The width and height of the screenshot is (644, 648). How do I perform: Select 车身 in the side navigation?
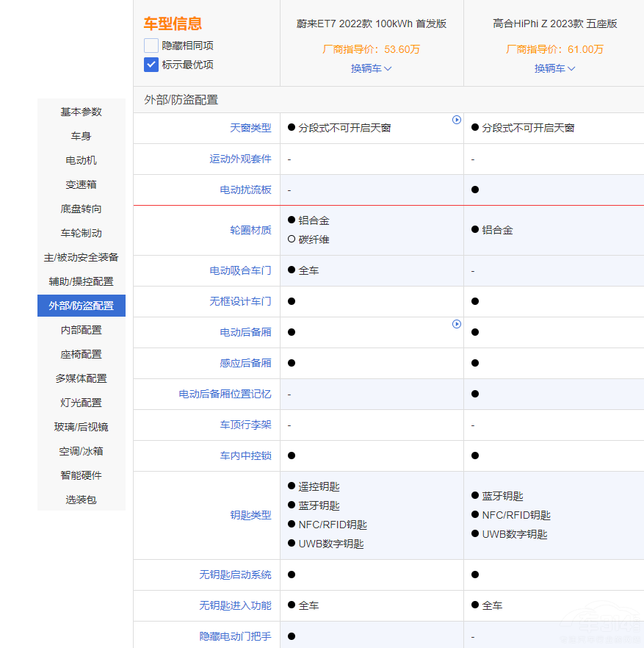coord(82,136)
